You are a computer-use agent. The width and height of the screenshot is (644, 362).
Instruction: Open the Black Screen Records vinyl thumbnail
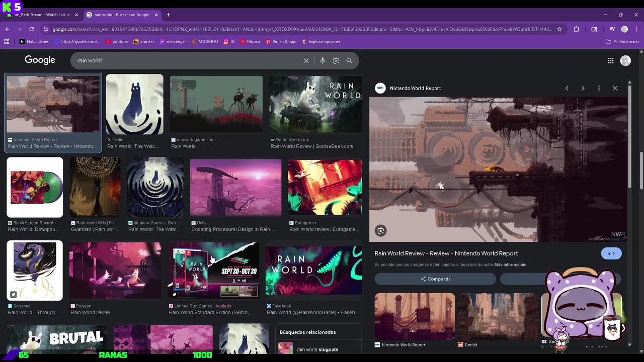(35, 187)
